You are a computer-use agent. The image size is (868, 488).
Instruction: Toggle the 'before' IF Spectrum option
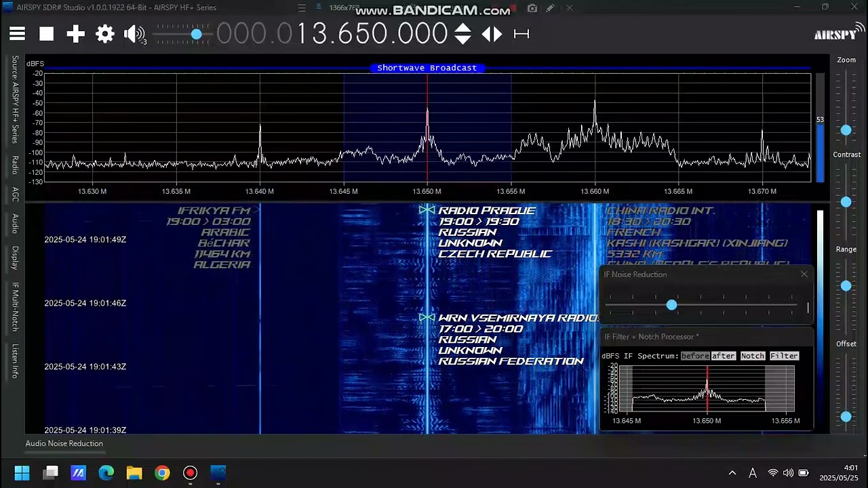tap(695, 356)
